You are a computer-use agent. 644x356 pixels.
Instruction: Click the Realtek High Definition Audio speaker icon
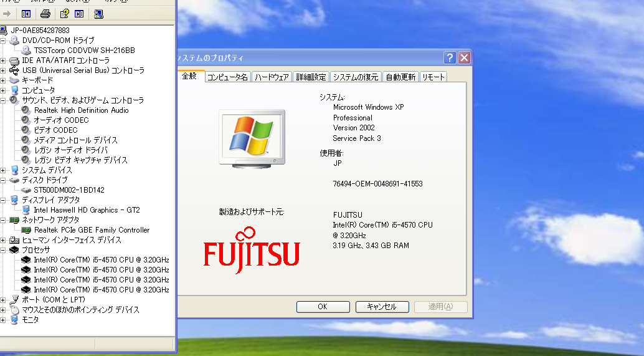[x=26, y=110]
